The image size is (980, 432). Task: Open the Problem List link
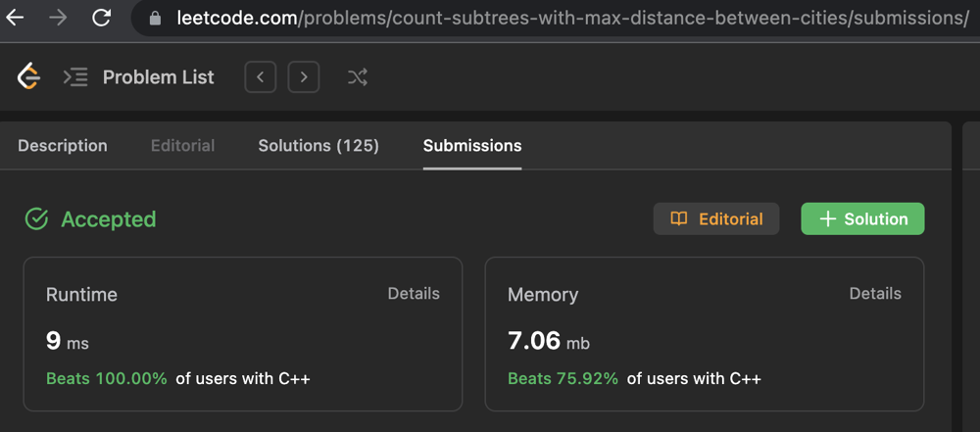pyautogui.click(x=158, y=77)
